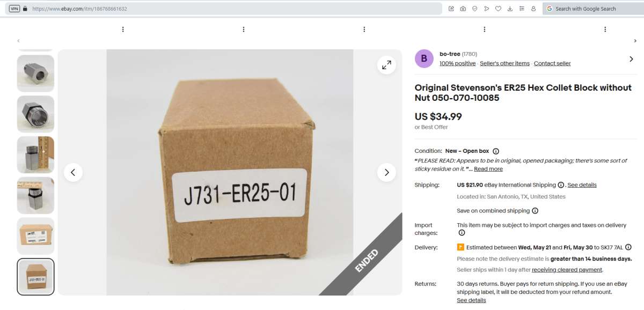Screen dimensions: 644x310
Task: Select highlighted J731-ER25-01 box thumbnail
Action: coord(35,277)
